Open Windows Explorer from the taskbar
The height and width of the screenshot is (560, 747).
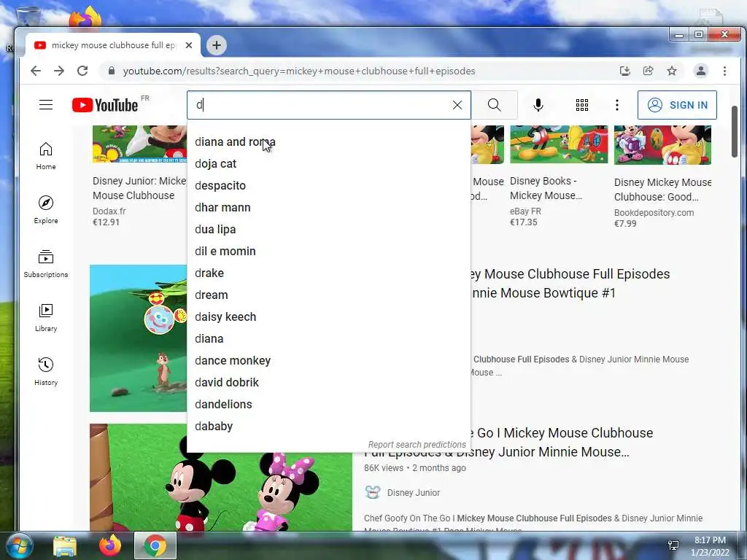point(65,546)
